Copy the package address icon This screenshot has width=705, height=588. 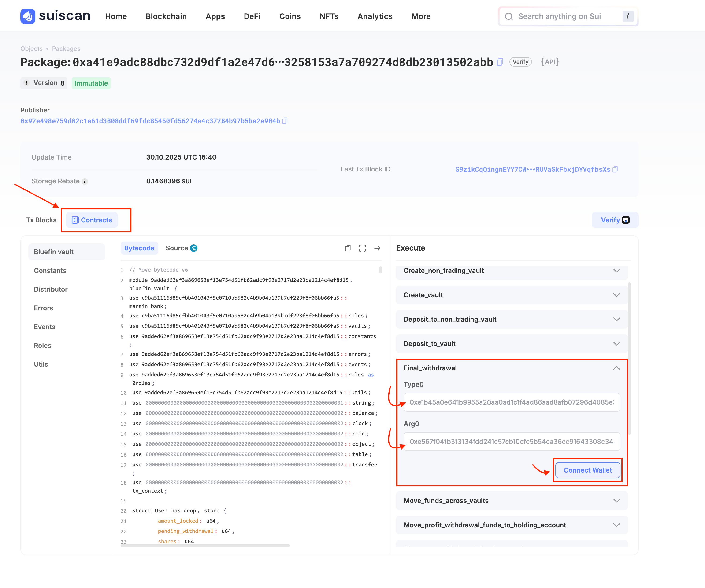[x=500, y=62]
